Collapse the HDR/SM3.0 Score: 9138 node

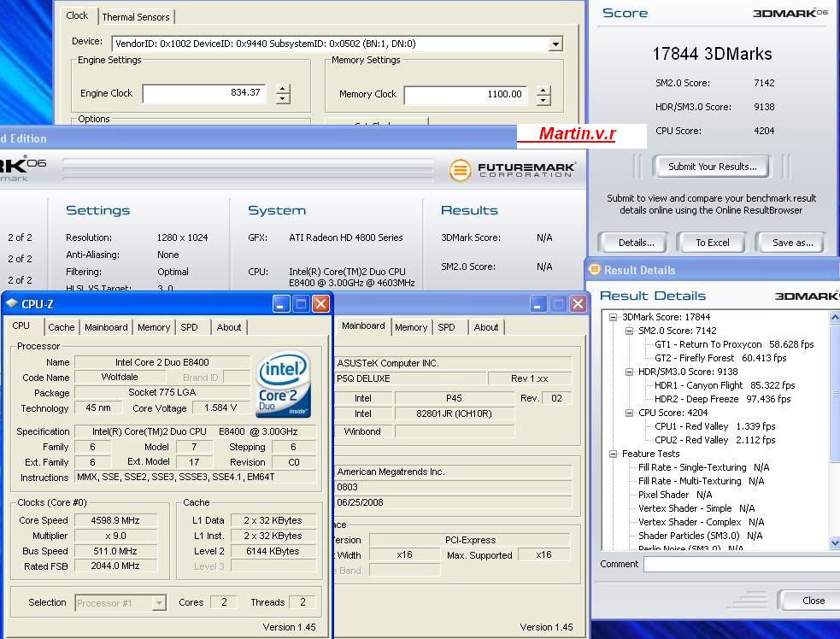tap(630, 372)
